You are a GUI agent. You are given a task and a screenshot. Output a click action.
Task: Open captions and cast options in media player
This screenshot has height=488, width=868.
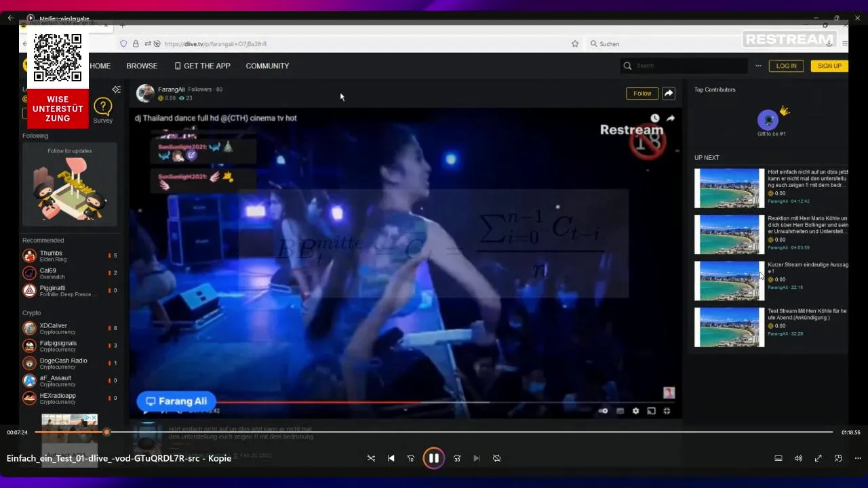[x=778, y=458]
